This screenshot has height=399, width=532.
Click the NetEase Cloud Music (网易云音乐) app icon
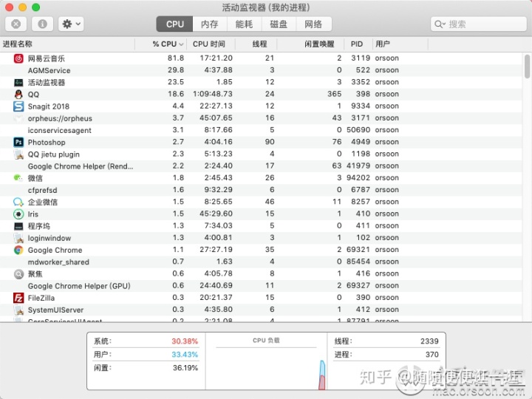coord(18,58)
